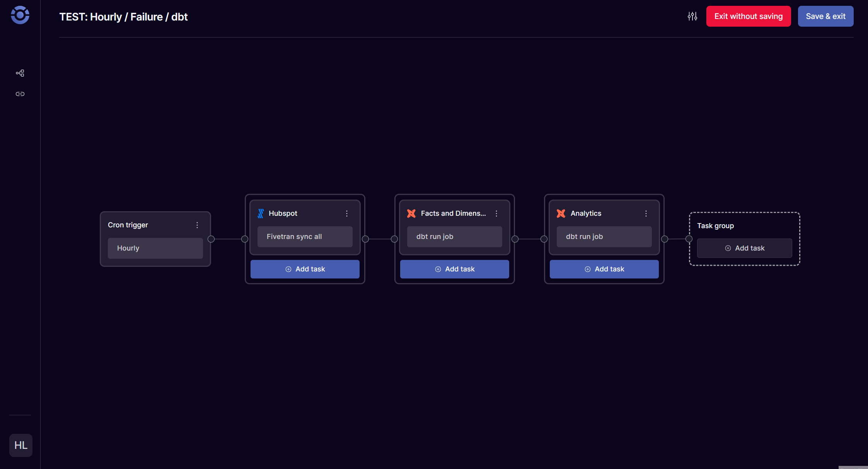
Task: Open the dbt run job field on Analytics
Action: tap(604, 236)
